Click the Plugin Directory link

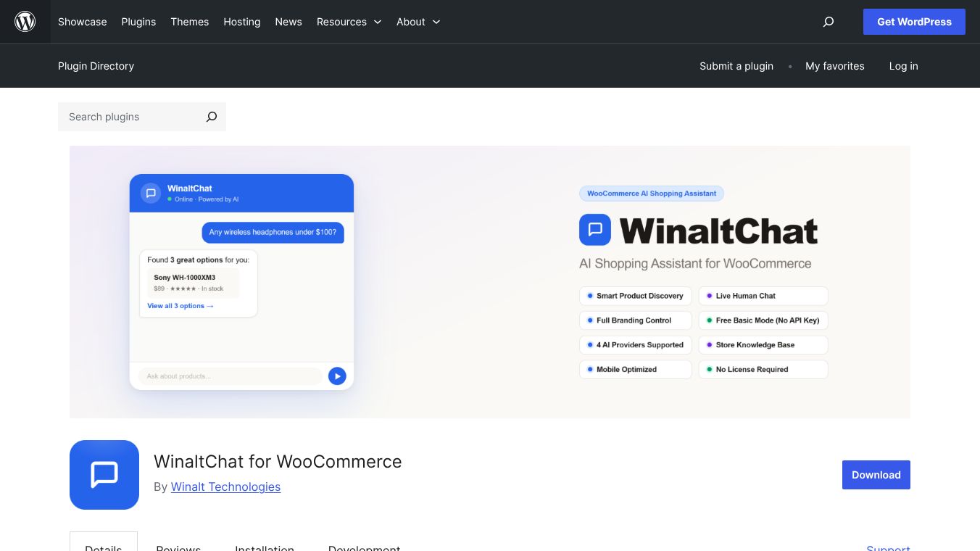[x=96, y=66]
